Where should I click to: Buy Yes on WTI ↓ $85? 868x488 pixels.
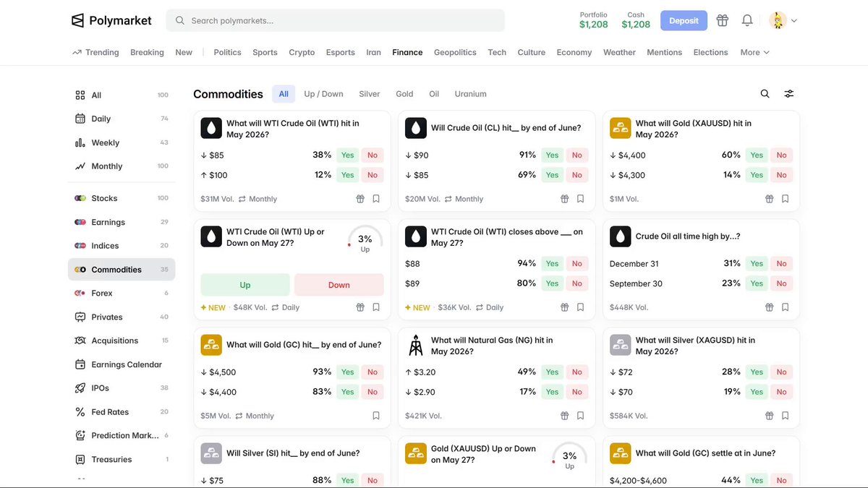pyautogui.click(x=347, y=155)
